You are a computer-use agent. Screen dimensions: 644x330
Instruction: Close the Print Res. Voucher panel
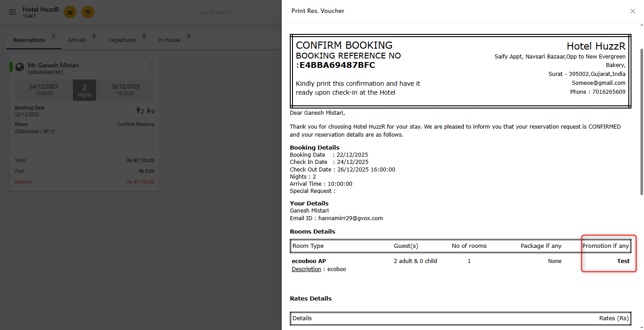[x=632, y=11]
